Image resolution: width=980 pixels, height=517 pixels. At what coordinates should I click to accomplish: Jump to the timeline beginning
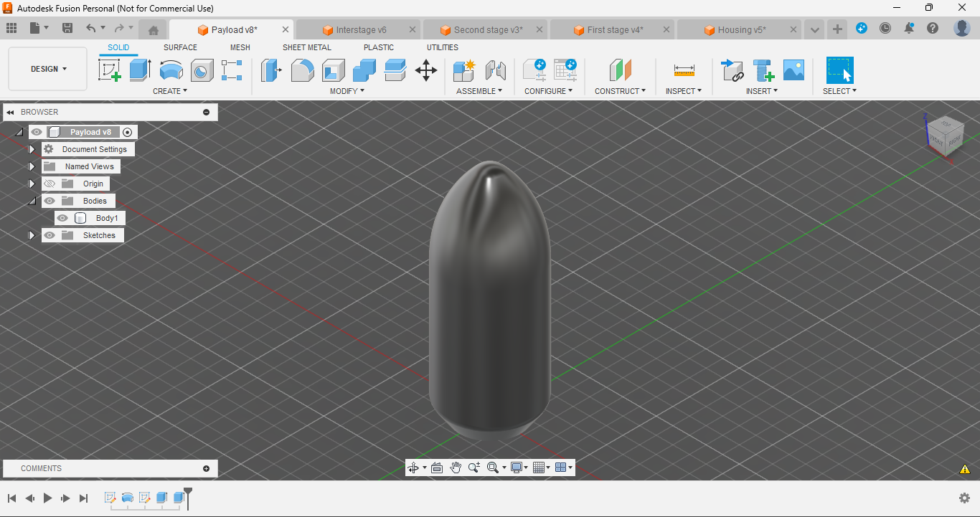11,498
